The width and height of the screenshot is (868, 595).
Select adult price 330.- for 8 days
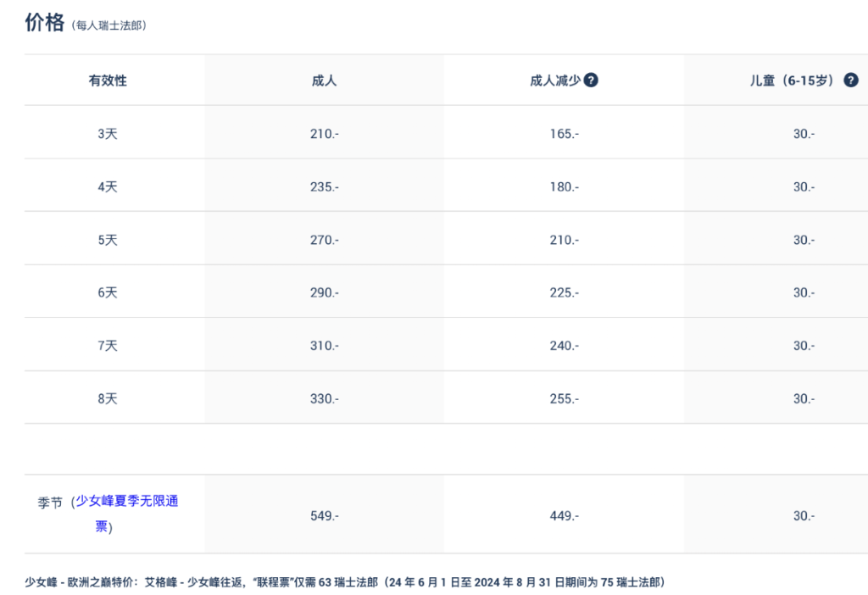pyautogui.click(x=325, y=399)
